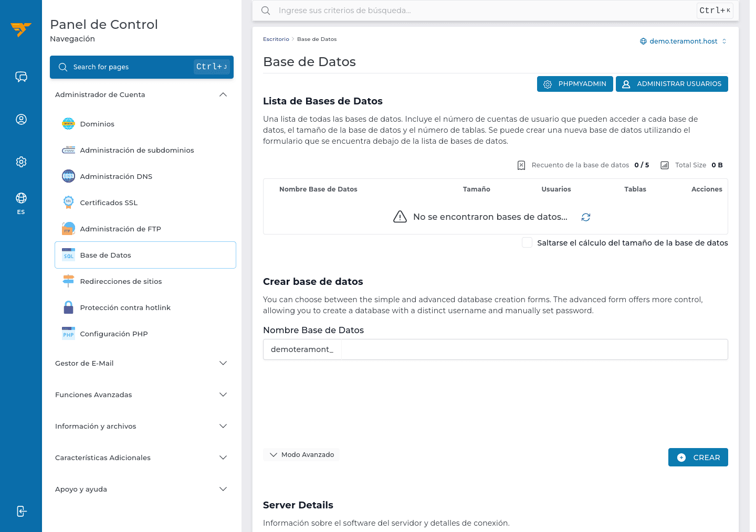This screenshot has width=756, height=532.
Task: Click the Acciones column header
Action: click(707, 189)
